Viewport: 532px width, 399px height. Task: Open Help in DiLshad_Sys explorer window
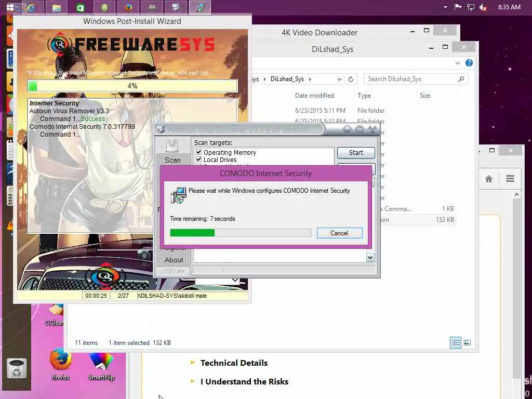coord(469,63)
